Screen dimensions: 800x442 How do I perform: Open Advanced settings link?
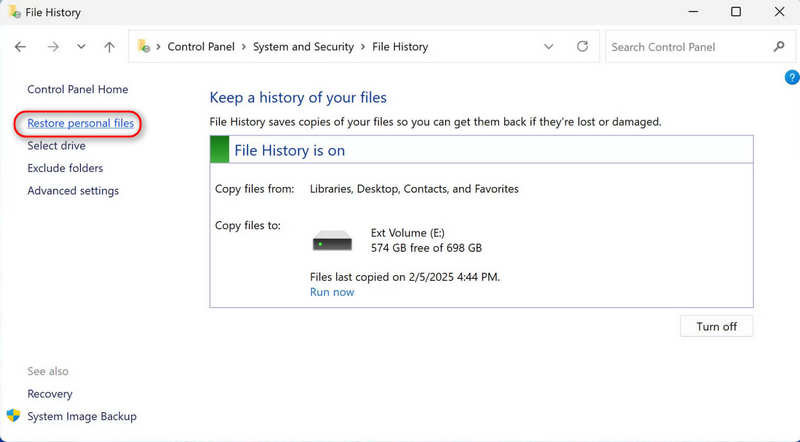pos(73,190)
